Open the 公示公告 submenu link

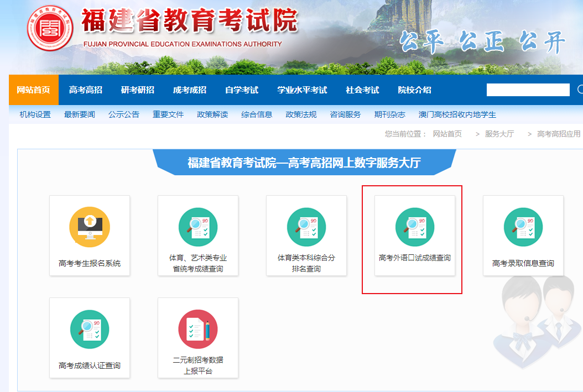tap(124, 114)
